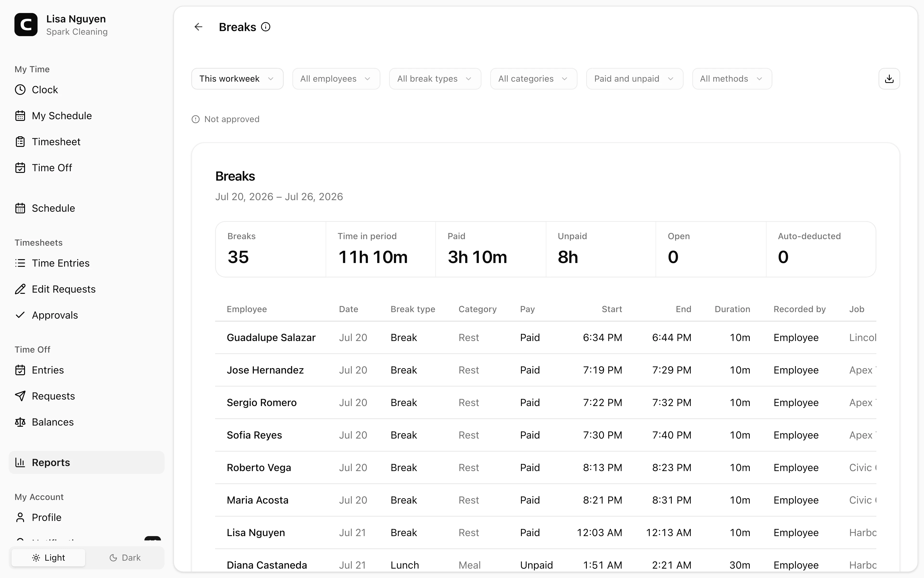Click the Time in period 11h 10m card
924x578 pixels.
coord(381,250)
